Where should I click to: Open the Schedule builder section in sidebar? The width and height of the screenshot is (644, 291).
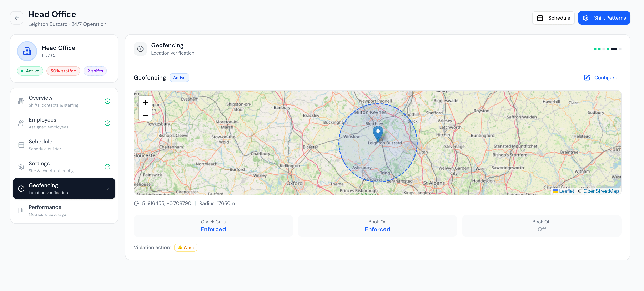(x=64, y=145)
